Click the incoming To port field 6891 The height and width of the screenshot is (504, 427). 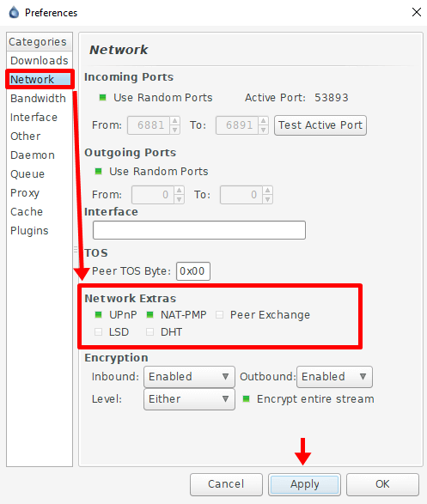pos(237,125)
